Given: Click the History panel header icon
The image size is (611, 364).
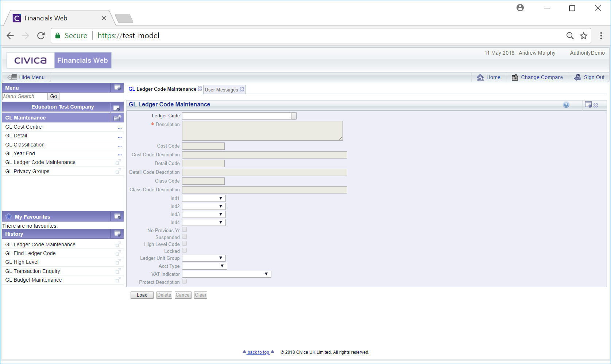Looking at the screenshot, I should [x=117, y=234].
